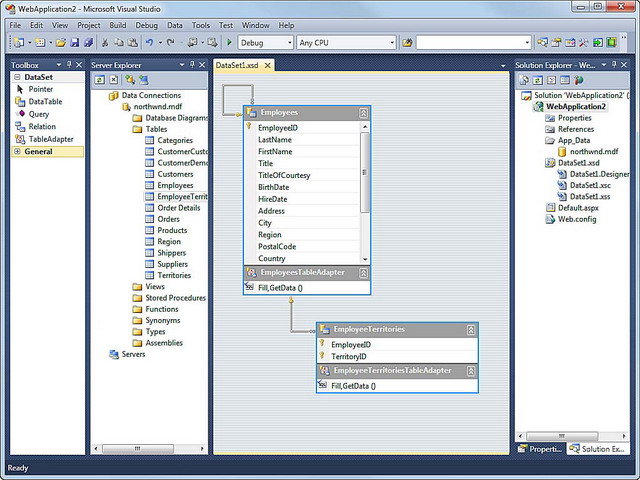Select the northwnd.mdf data connection node

[152, 107]
